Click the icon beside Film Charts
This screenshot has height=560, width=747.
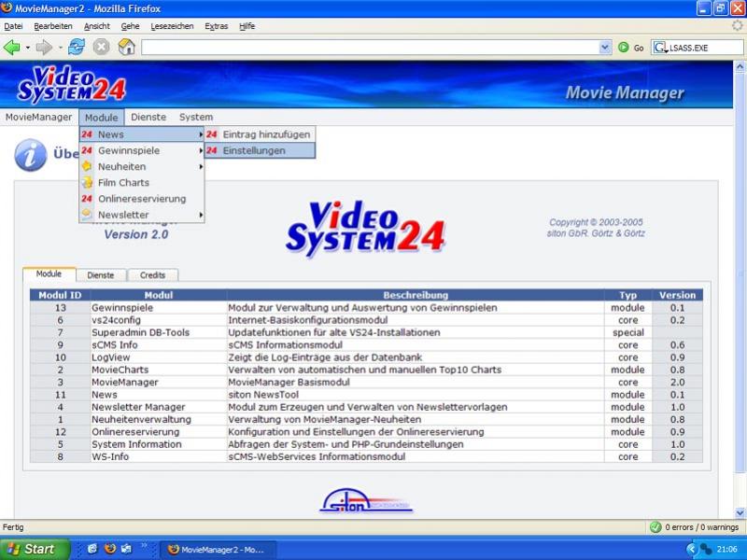click(87, 182)
